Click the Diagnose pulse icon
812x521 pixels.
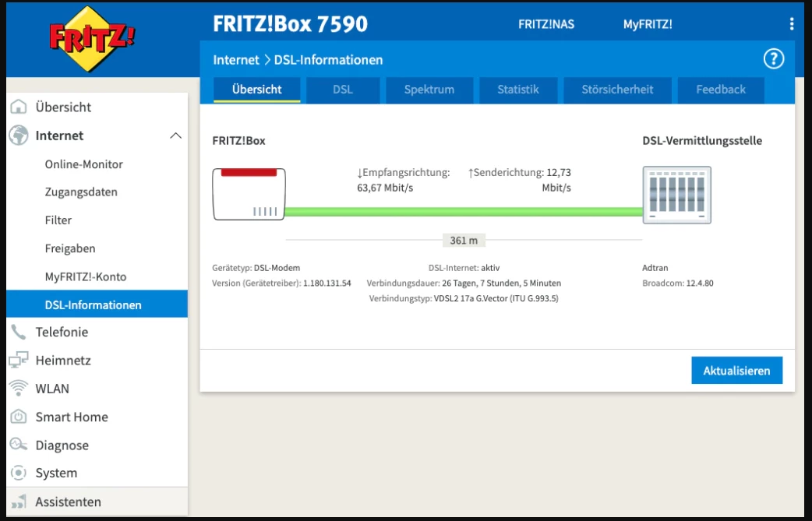pos(19,445)
